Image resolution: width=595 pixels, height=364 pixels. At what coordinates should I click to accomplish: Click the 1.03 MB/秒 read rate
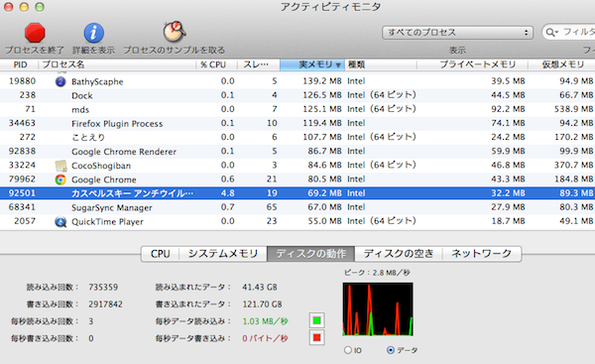[265, 321]
